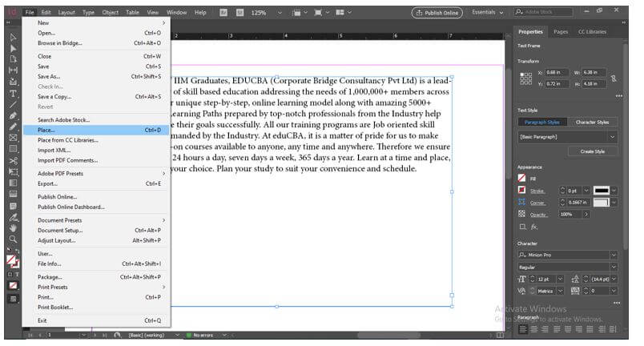
Task: Open the Opacity link options
Action: pos(538,215)
